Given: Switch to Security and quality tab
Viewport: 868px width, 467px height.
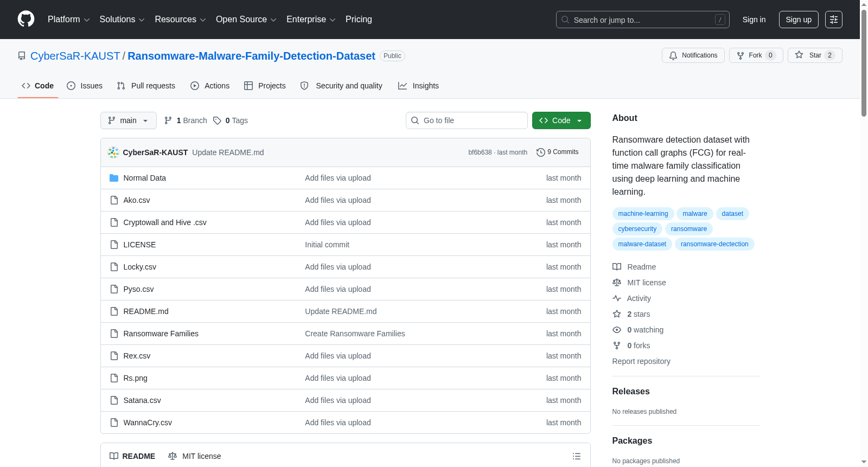Looking at the screenshot, I should 341,86.
